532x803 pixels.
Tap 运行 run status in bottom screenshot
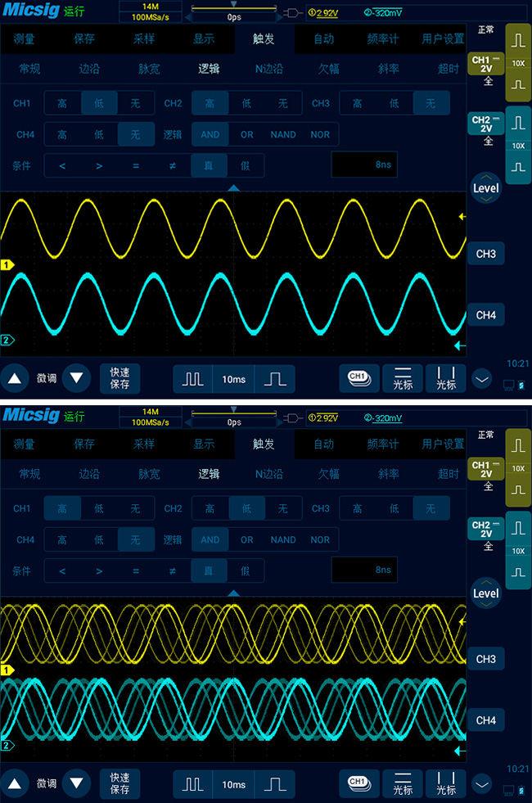[x=74, y=417]
